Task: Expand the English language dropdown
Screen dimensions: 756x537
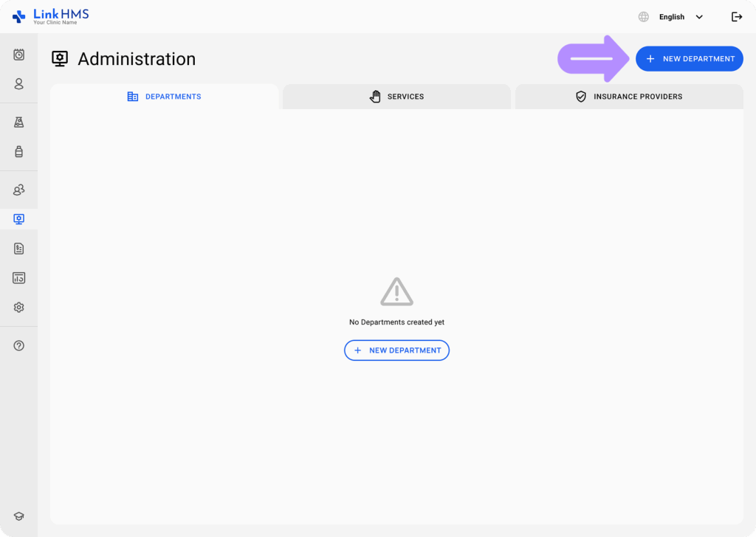Action: [x=671, y=17]
